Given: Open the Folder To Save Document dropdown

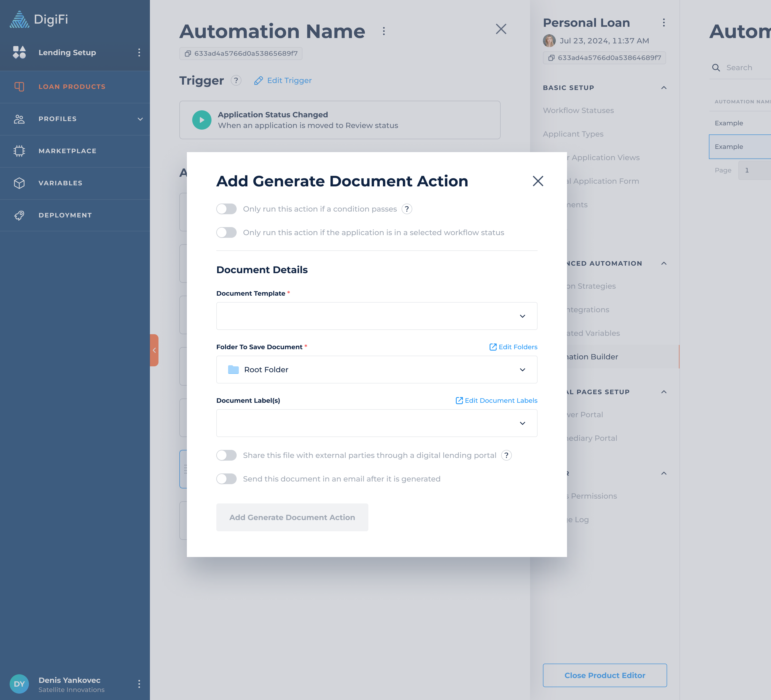Looking at the screenshot, I should pyautogui.click(x=376, y=370).
